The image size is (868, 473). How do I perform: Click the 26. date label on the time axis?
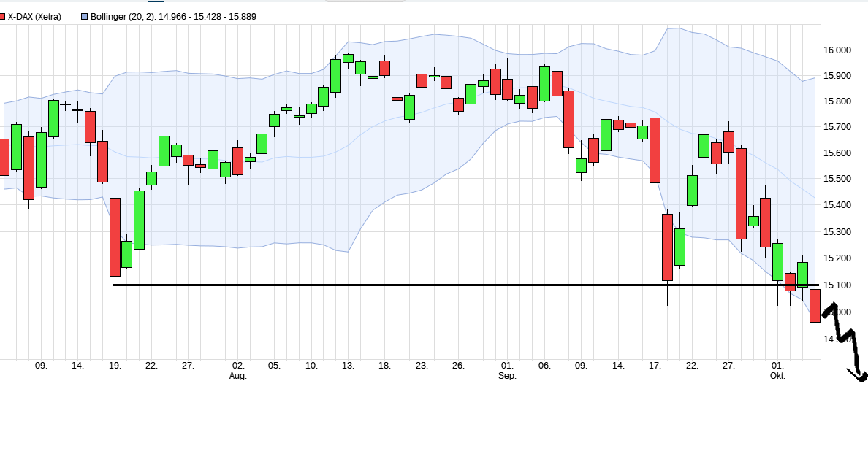click(458, 366)
